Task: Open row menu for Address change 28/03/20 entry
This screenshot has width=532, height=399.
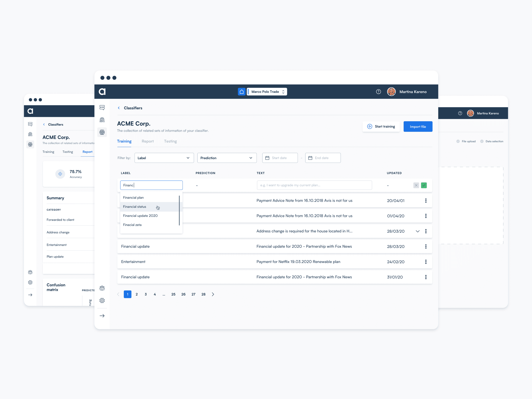Action: pyautogui.click(x=426, y=231)
